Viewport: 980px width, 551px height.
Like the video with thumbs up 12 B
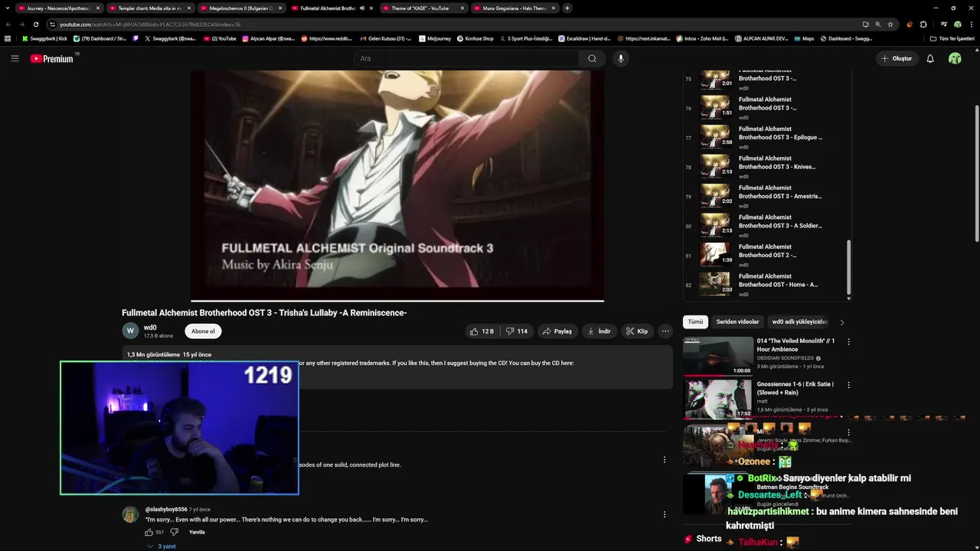(482, 331)
